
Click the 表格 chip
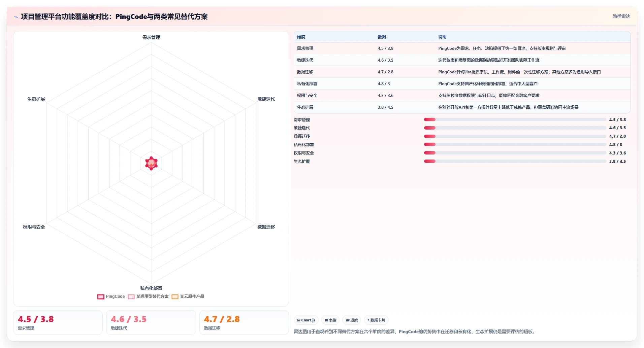330,320
